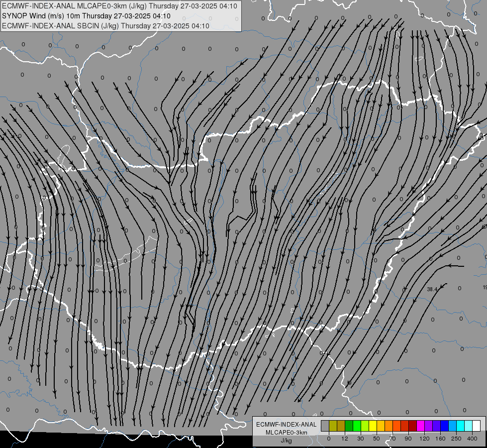Screen dimensions: 487x448
Task: Click legend scale value 120
Action: [x=424, y=439]
